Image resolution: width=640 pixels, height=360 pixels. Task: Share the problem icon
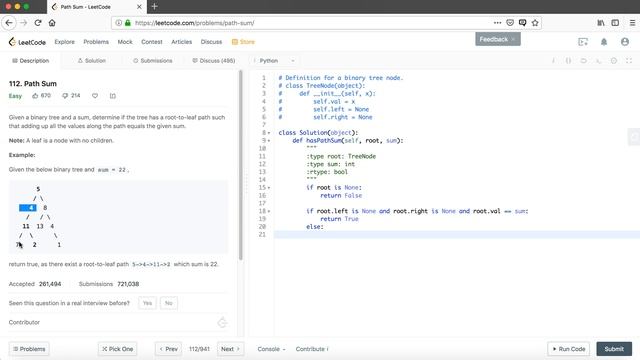click(113, 96)
